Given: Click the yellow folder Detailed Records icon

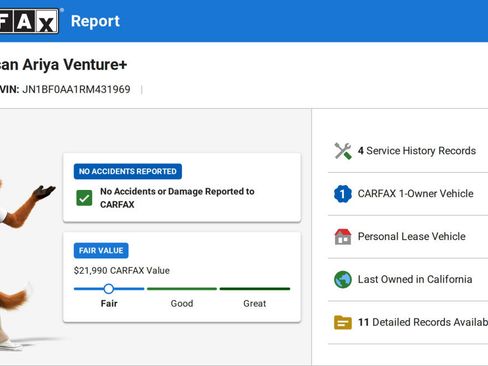Looking at the screenshot, I should click(343, 322).
